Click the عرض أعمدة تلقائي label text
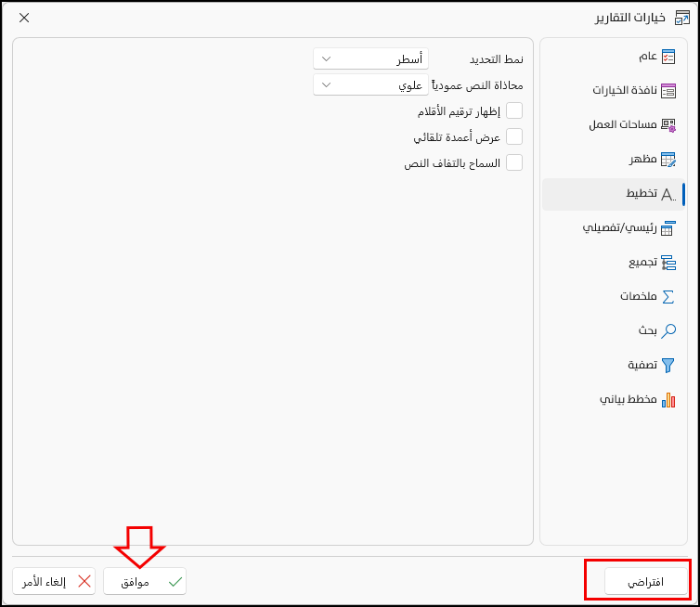Image resolution: width=700 pixels, height=607 pixels. pyautogui.click(x=457, y=137)
